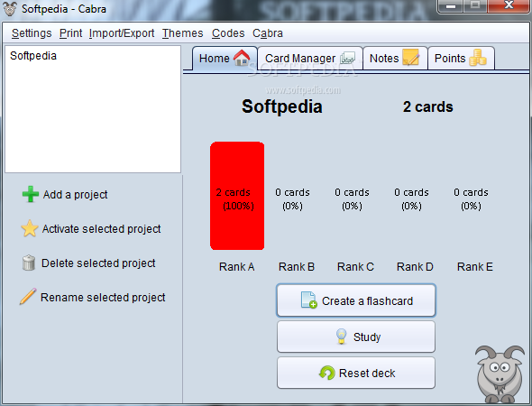This screenshot has height=406, width=532.
Task: Click the cards icon on Card Manager tab
Action: click(x=348, y=58)
